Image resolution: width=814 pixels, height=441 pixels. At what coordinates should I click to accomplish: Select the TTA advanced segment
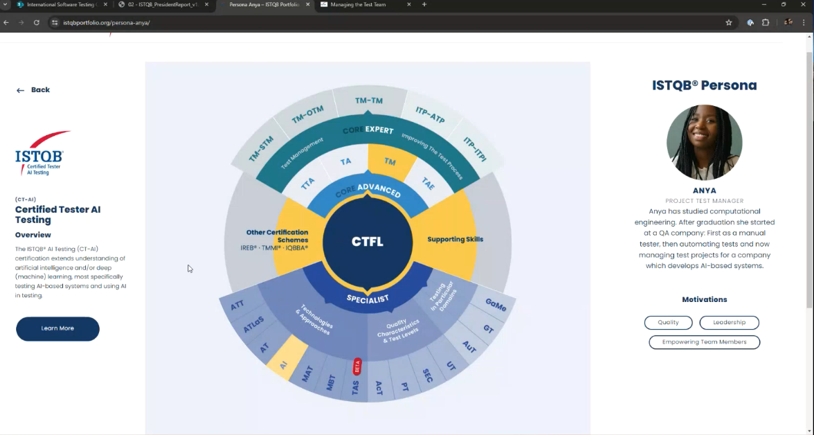[x=307, y=183]
